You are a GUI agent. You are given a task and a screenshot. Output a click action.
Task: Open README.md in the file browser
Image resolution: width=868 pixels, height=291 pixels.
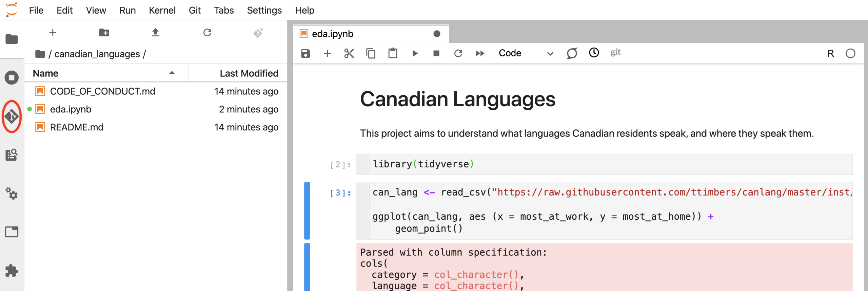click(77, 127)
